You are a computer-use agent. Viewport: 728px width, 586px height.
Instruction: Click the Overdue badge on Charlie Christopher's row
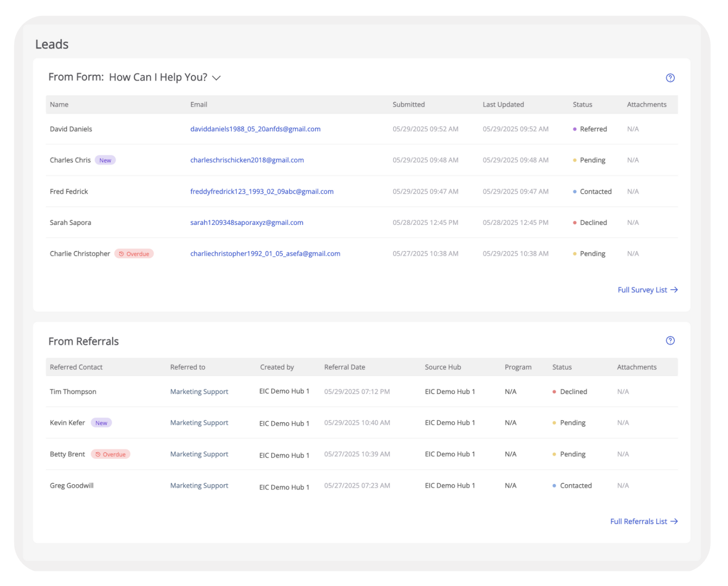[x=134, y=253]
